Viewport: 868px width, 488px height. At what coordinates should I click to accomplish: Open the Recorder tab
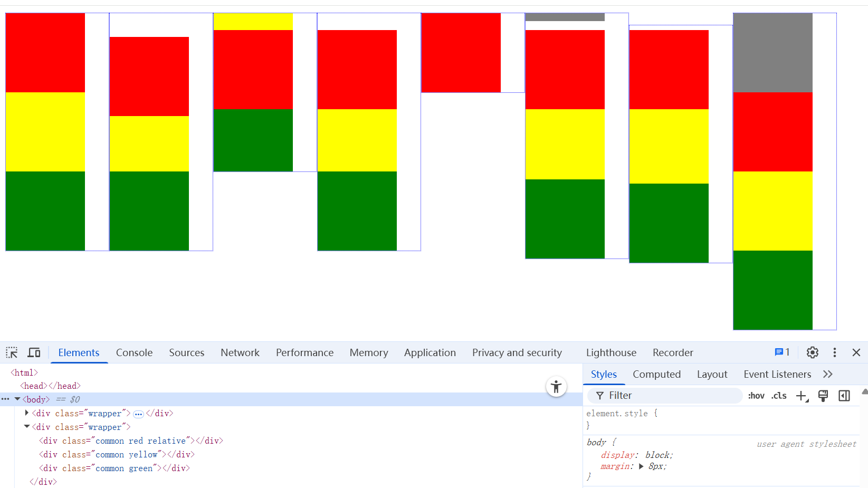pyautogui.click(x=673, y=352)
